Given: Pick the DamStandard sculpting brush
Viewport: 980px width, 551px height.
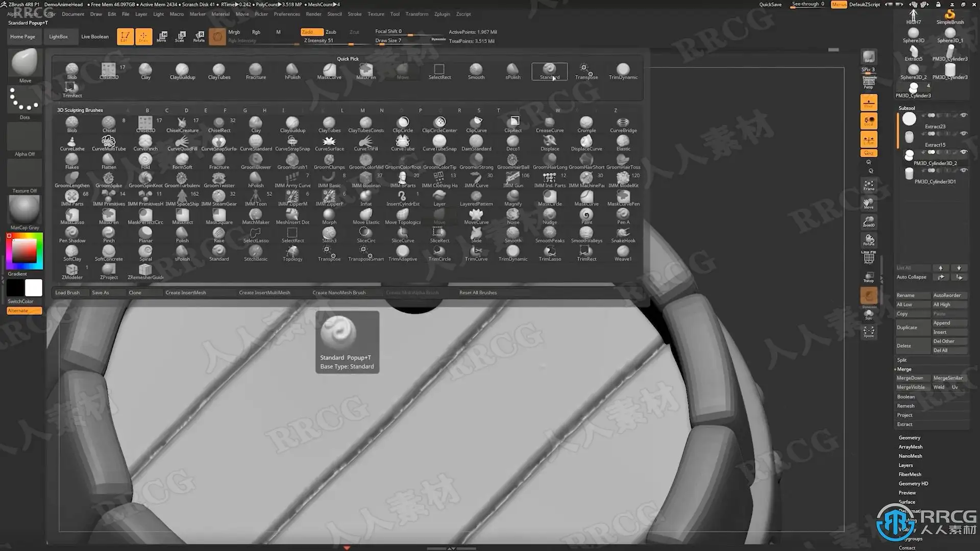Looking at the screenshot, I should pos(476,143).
